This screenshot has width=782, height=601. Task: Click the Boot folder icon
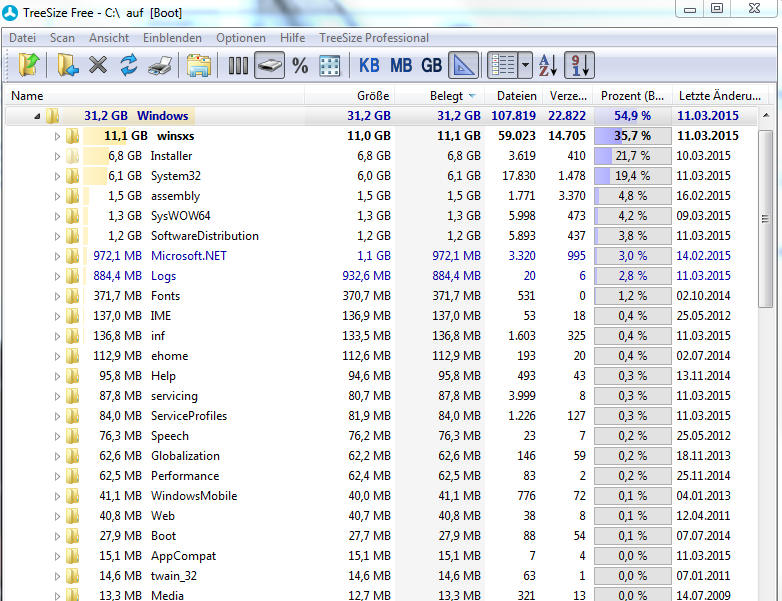pos(72,536)
